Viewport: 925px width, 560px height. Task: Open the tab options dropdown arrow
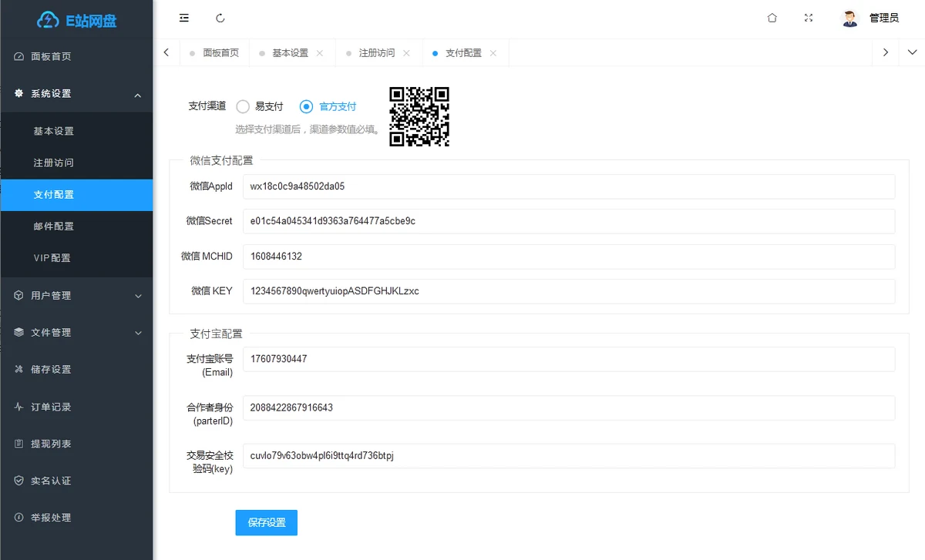pos(912,52)
